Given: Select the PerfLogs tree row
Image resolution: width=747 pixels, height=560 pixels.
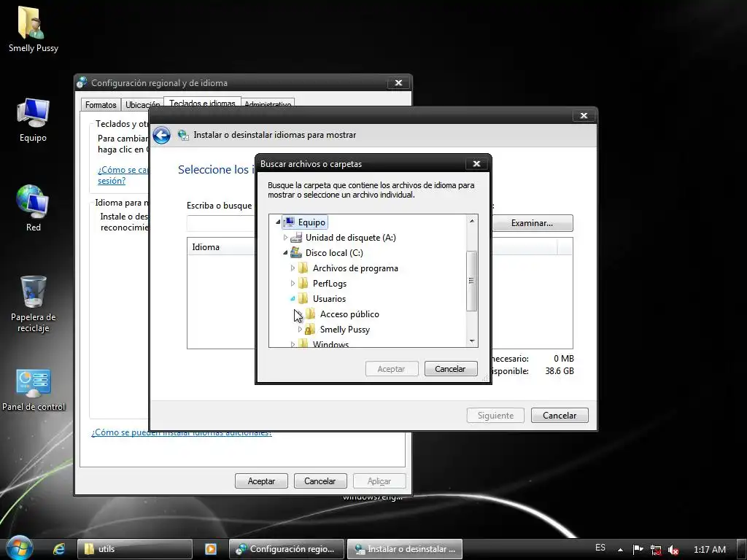Looking at the screenshot, I should (329, 284).
